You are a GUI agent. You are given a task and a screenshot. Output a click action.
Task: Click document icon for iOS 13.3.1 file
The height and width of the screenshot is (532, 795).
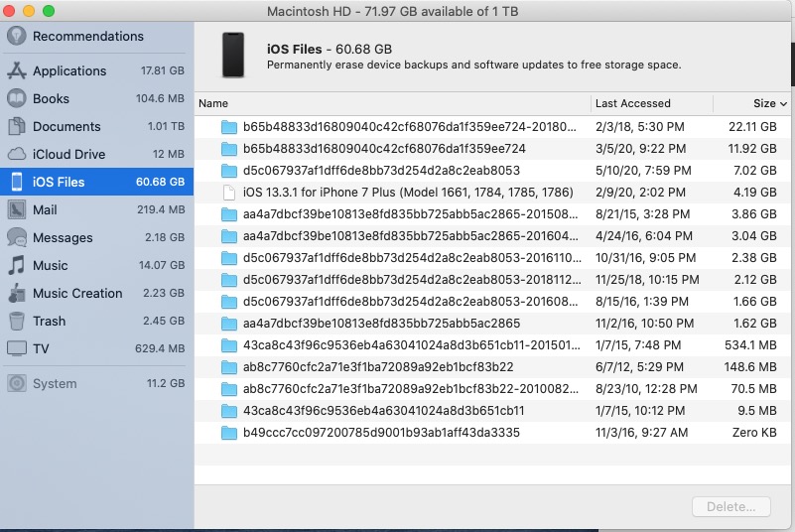229,193
